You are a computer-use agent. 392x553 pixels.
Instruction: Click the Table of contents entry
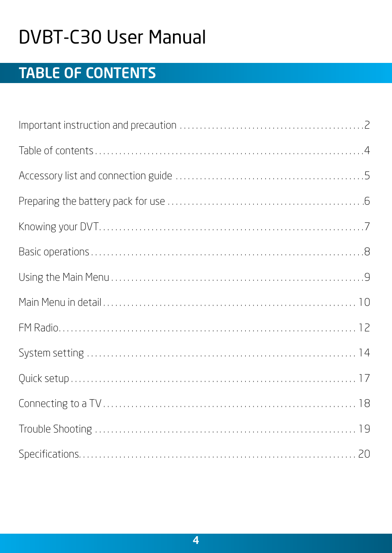coord(56,150)
